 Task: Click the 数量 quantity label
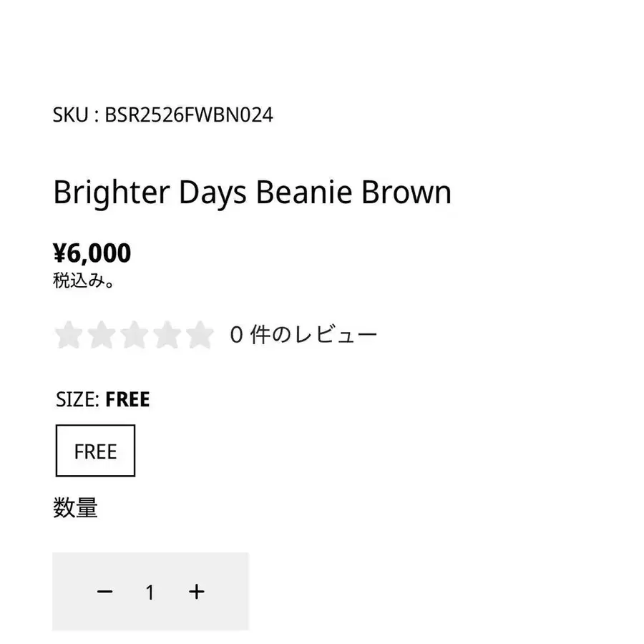(x=75, y=508)
